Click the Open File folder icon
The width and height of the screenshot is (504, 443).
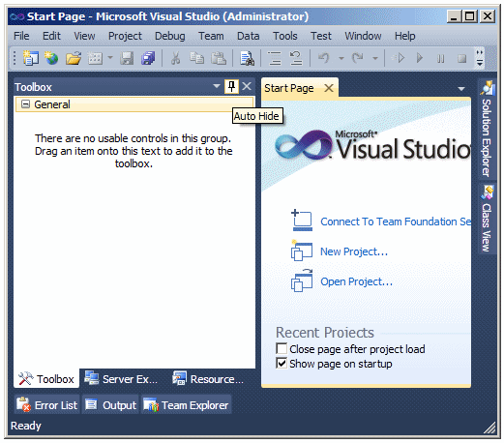74,58
